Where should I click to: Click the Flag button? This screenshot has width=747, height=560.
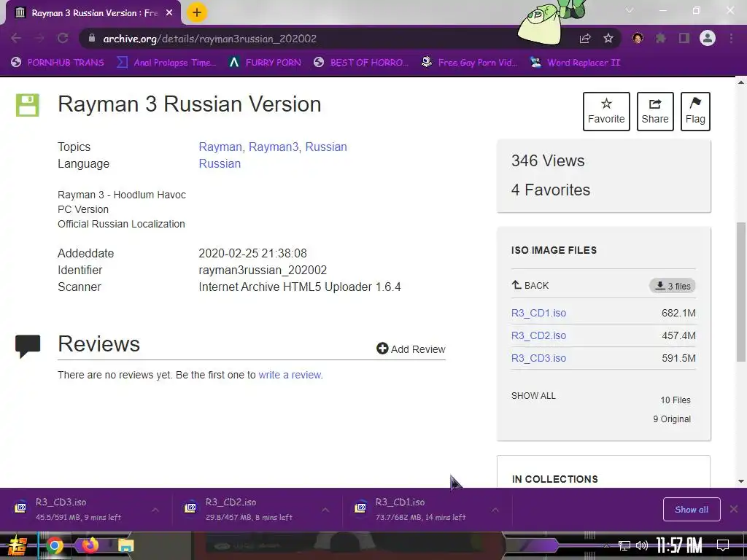coord(695,112)
